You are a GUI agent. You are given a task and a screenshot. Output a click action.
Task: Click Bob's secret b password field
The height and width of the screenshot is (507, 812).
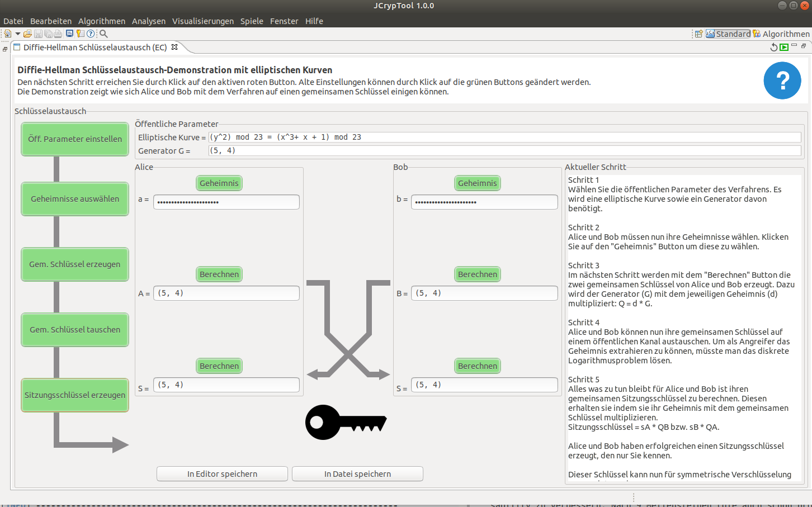click(x=484, y=202)
